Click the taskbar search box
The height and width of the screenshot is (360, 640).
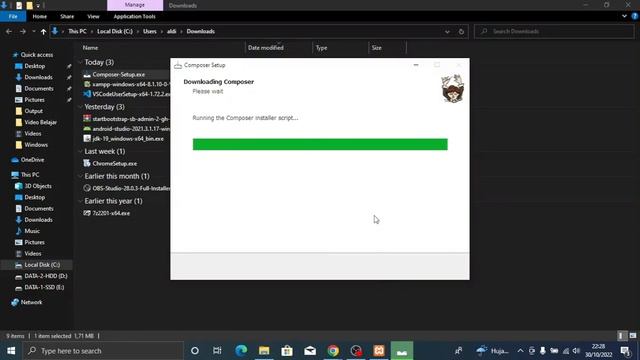[103, 351]
